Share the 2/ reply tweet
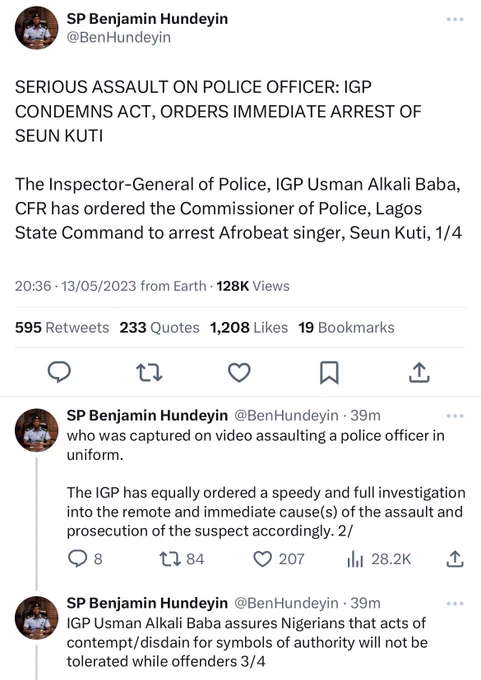481x680 pixels. coord(455,559)
